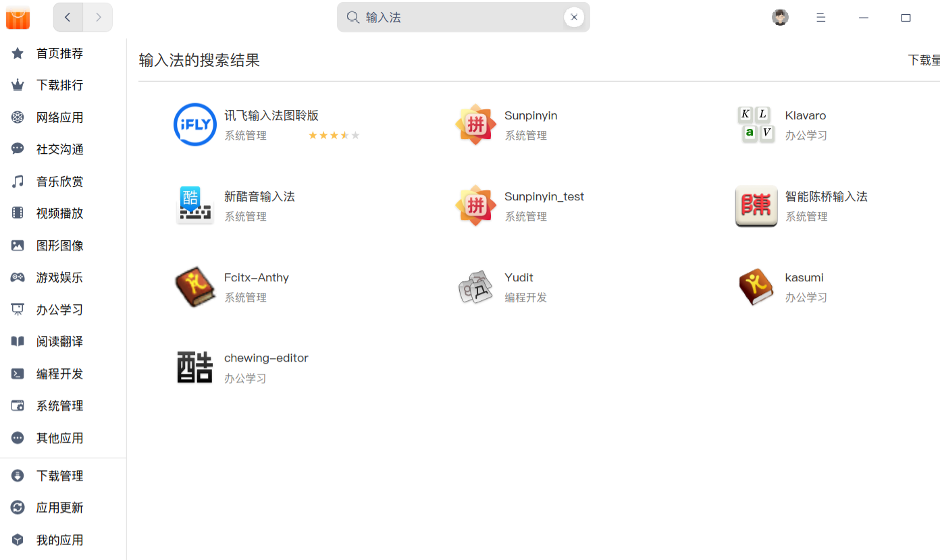Open the 新酷音输入法 title link
Image resolution: width=940 pixels, height=560 pixels.
[x=259, y=196]
